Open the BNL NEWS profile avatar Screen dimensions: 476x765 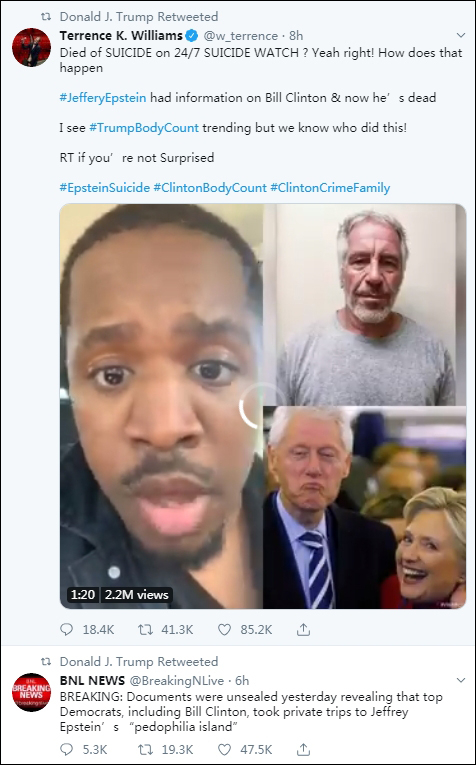pyautogui.click(x=31, y=692)
